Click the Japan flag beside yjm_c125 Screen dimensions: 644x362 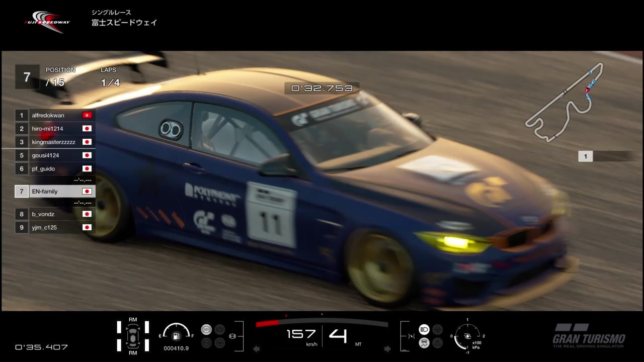pyautogui.click(x=87, y=227)
